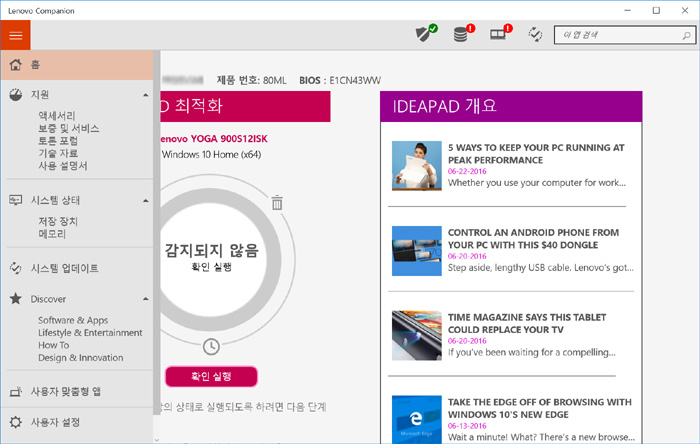Image resolution: width=700 pixels, height=444 pixels.
Task: Click the Discover star icon
Action: pos(16,299)
